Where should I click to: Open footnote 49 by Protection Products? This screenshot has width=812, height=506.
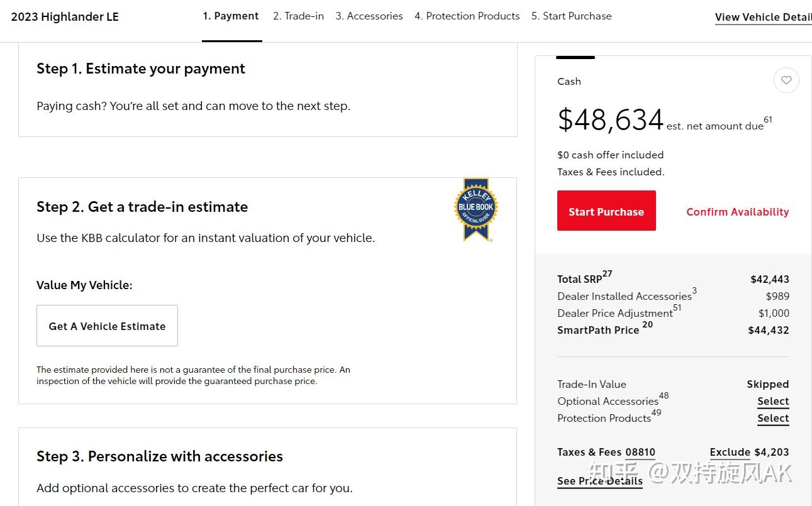pos(657,413)
